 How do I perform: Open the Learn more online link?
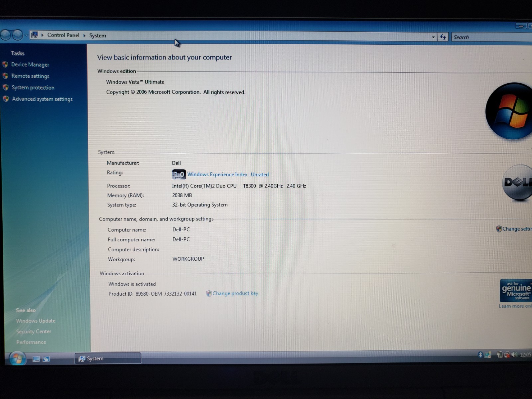[515, 306]
